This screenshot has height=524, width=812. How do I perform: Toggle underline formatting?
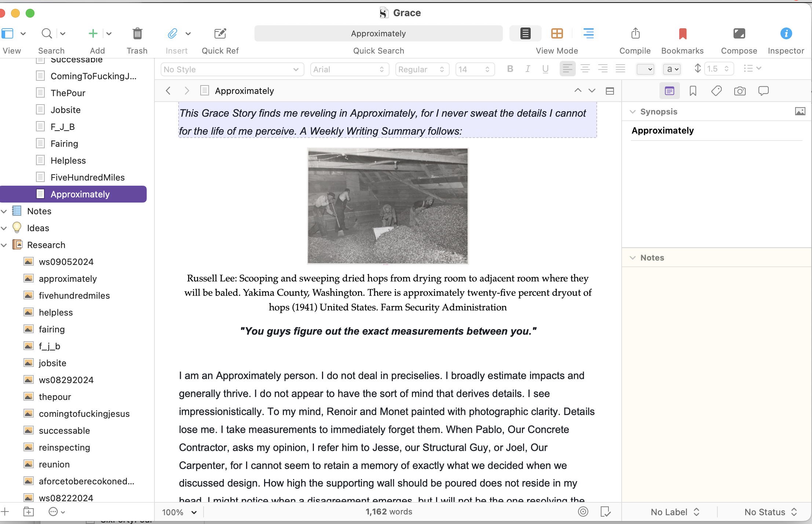coord(545,69)
